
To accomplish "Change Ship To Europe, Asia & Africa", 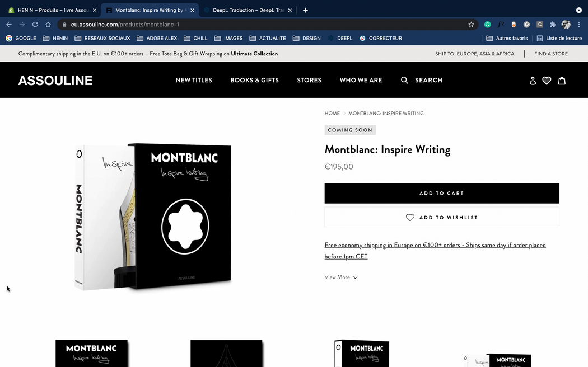I will (474, 54).
